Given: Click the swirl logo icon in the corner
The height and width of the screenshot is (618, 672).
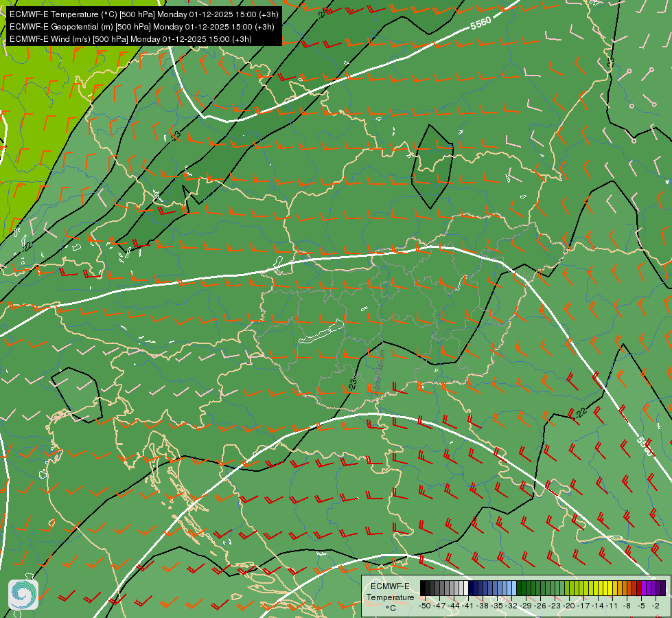Looking at the screenshot, I should [x=23, y=595].
